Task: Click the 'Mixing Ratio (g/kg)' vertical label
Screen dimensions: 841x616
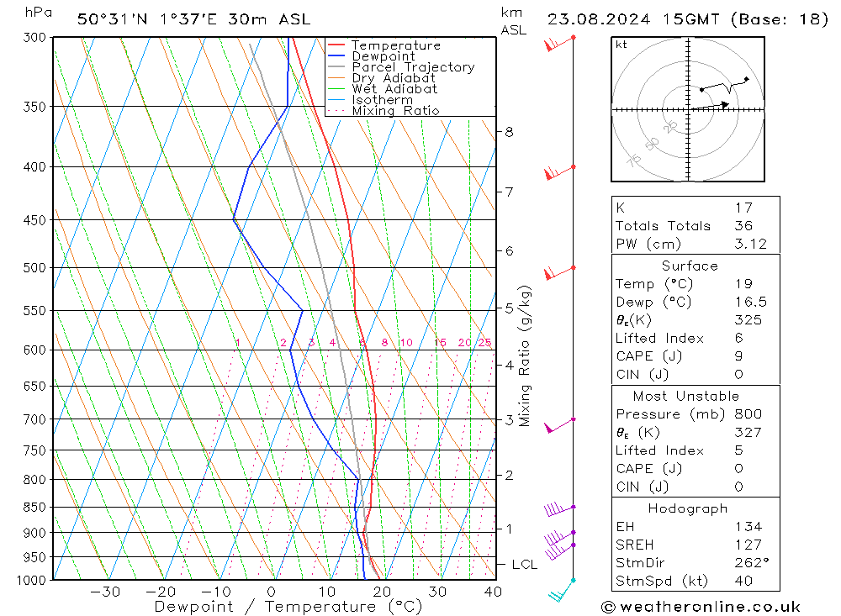Action: coord(525,356)
